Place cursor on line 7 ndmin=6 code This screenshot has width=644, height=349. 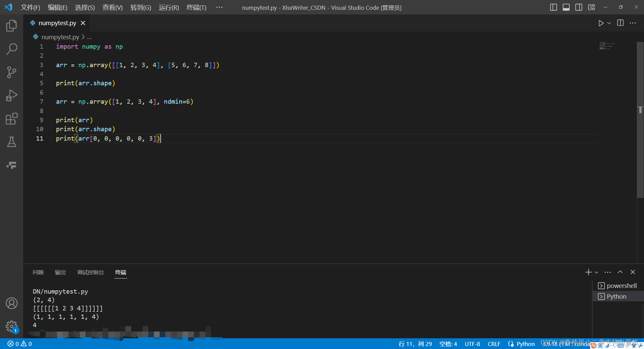point(178,101)
